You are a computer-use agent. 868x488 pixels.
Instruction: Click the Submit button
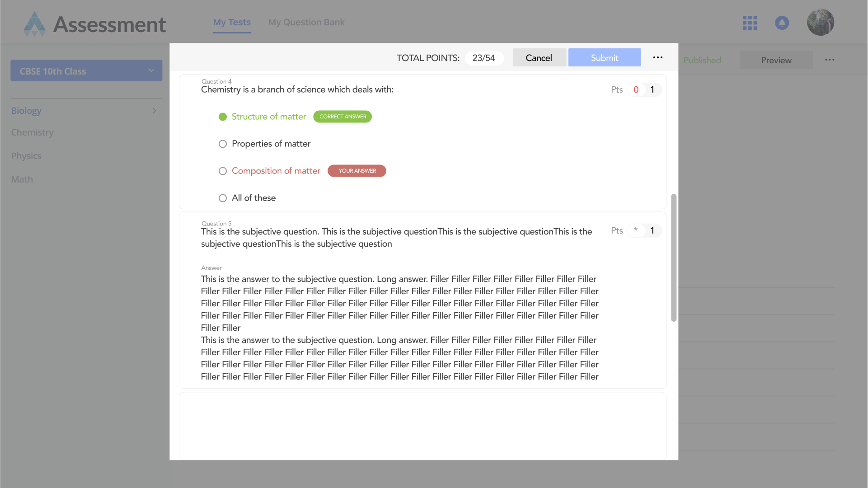point(604,57)
